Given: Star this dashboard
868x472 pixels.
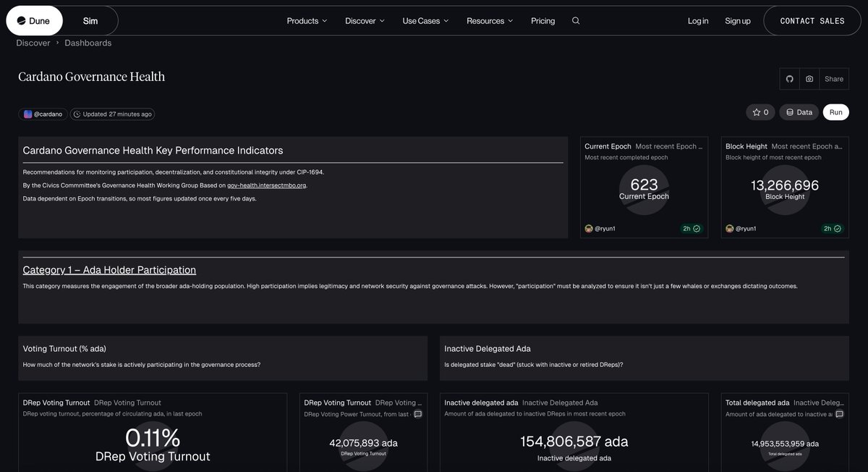Looking at the screenshot, I should pos(760,112).
